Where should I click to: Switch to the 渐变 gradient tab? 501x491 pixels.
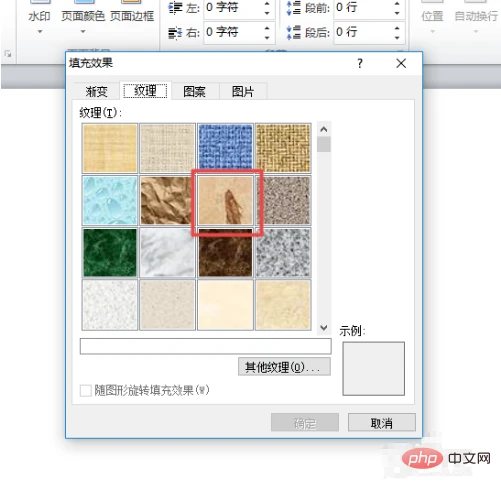pos(97,91)
